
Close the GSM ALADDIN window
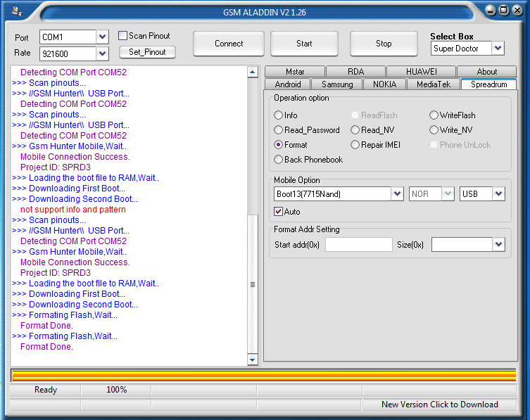pos(517,10)
